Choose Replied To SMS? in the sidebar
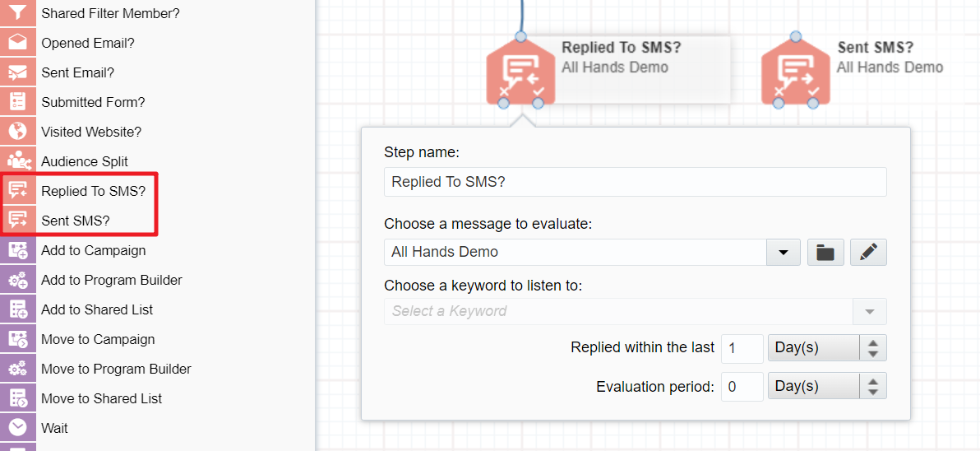Screen dimensions: 980x451 click(x=93, y=191)
